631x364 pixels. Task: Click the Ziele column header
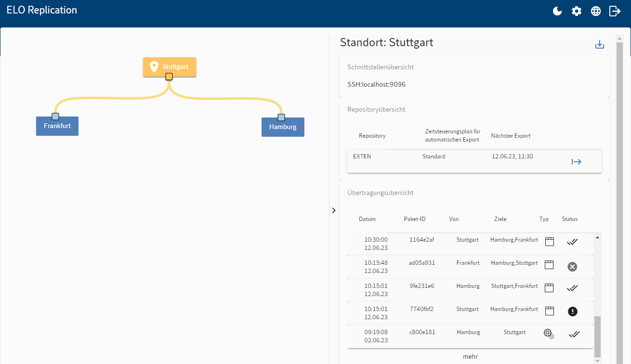tap(500, 219)
